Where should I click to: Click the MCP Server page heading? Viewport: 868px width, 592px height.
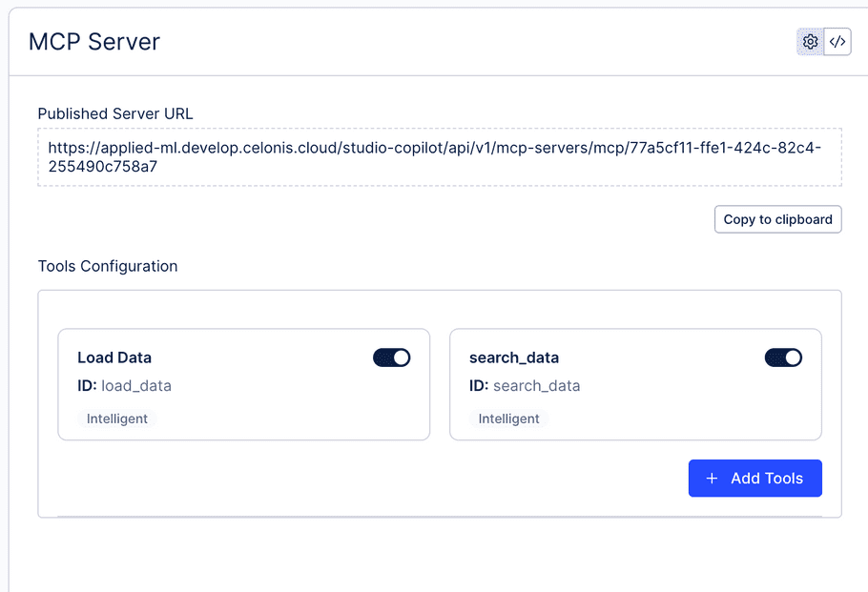(x=94, y=42)
